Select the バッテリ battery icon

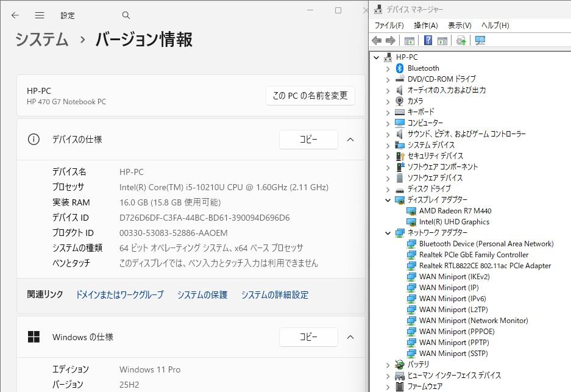click(x=400, y=365)
